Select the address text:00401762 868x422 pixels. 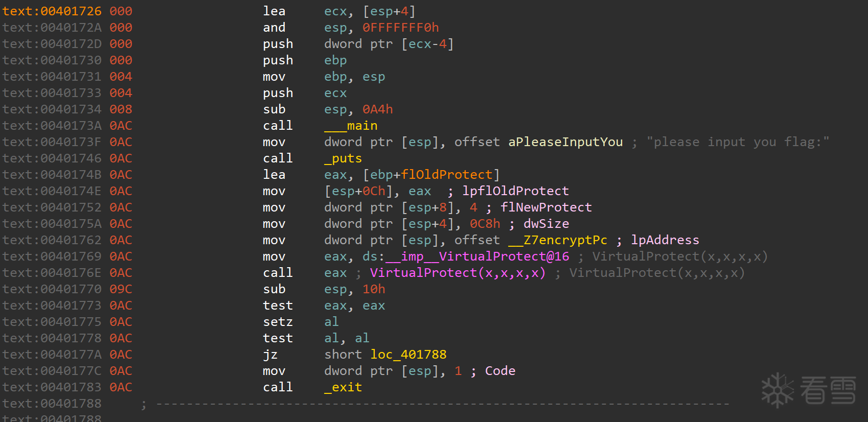(x=52, y=240)
